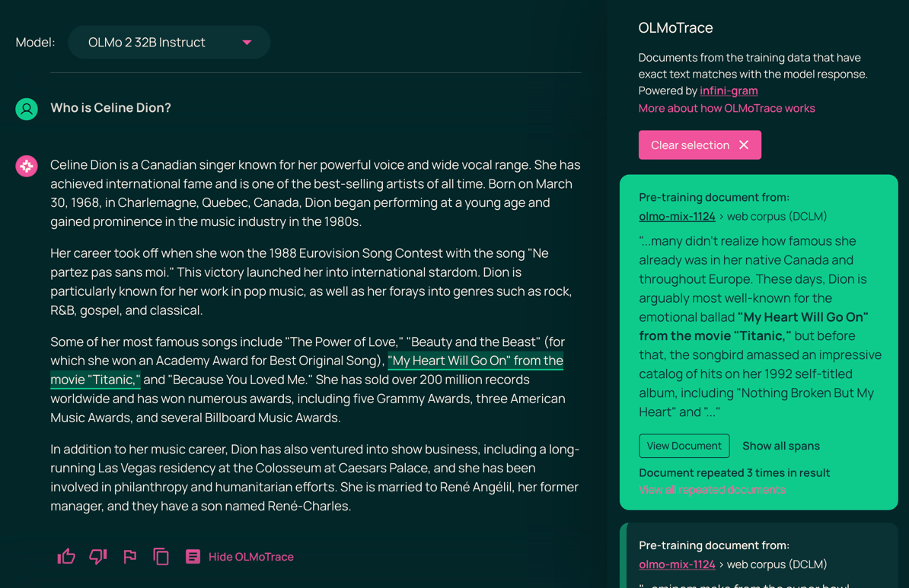
Task: Open olmo-mix-1124 link in green card
Action: coord(677,216)
